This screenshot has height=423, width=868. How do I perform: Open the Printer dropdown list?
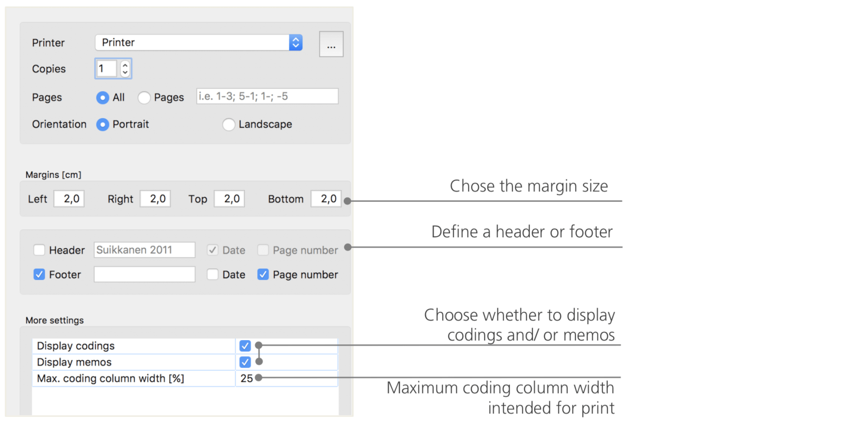[199, 43]
